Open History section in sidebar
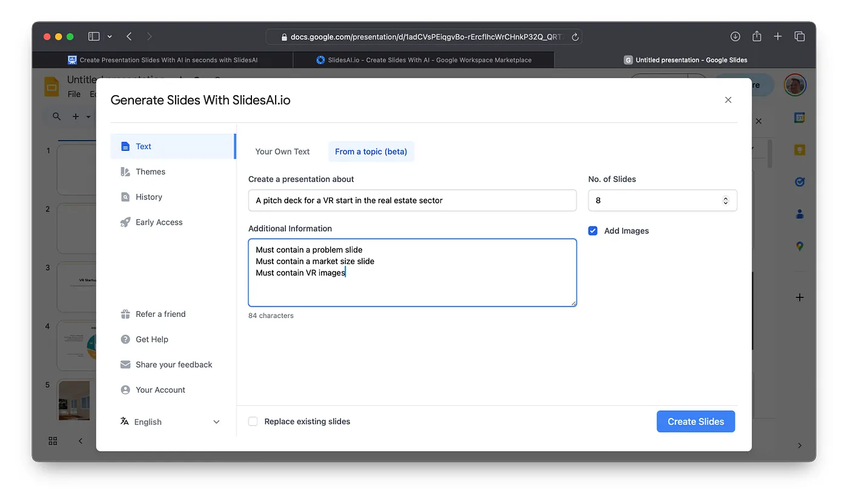Viewport: 848px width, 504px height. coord(148,197)
